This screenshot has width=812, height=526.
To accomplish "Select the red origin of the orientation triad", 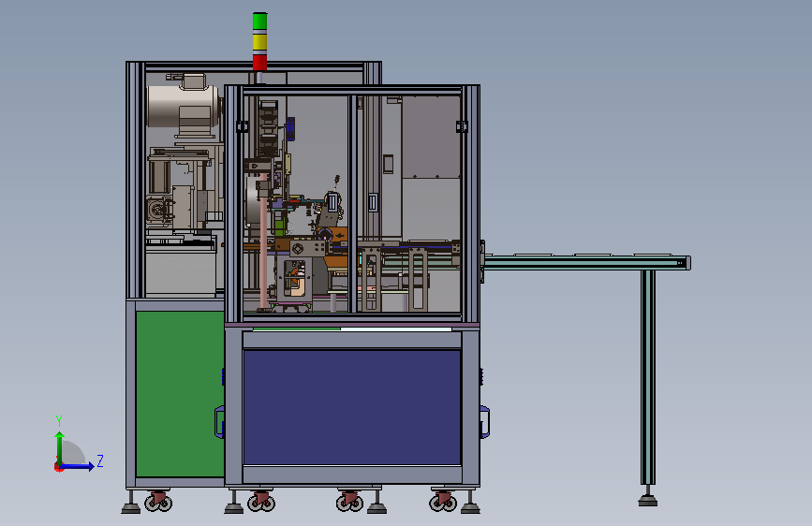I will (58, 467).
